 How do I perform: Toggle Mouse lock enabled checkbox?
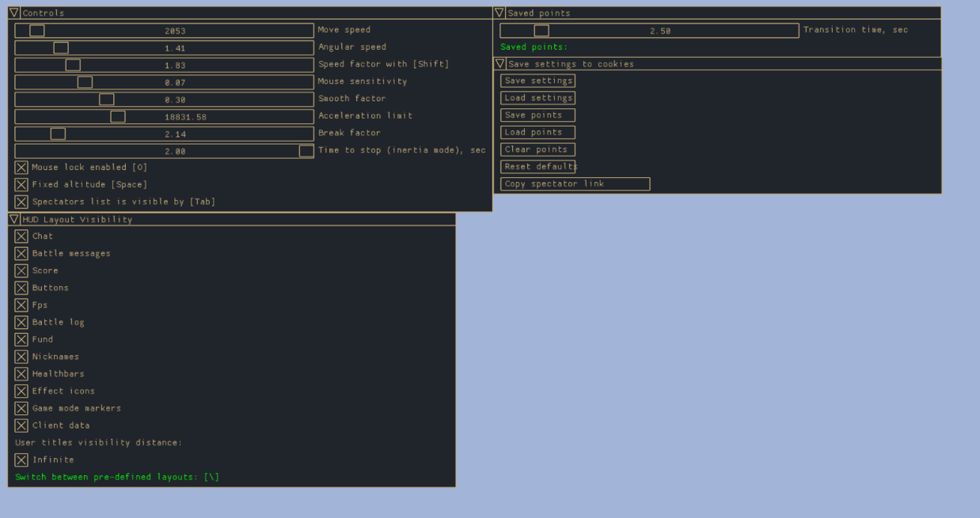[x=21, y=168]
